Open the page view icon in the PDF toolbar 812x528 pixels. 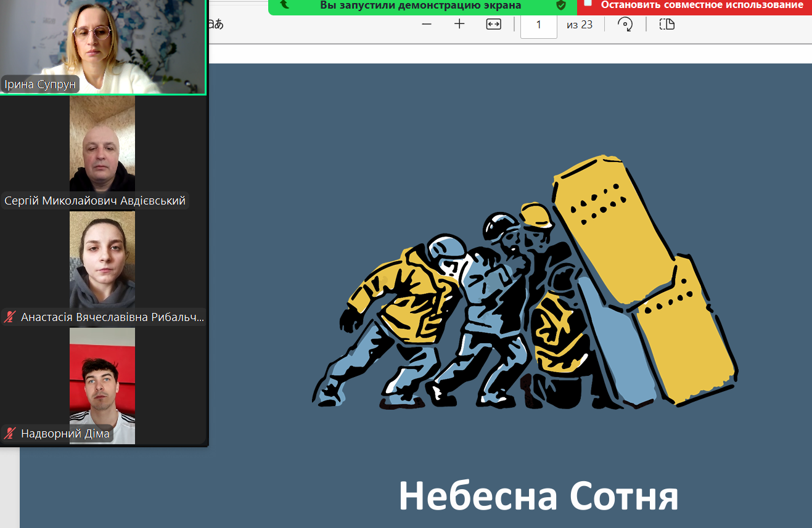click(x=666, y=25)
